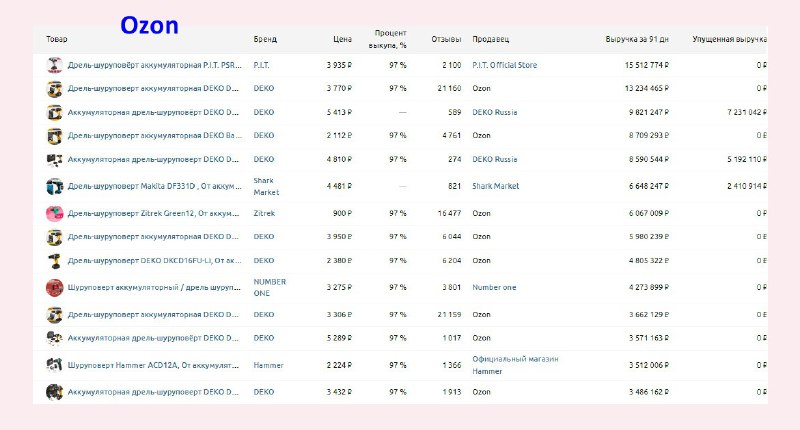Click lost revenue value 7 231 042 ₽
This screenshot has height=430, width=800.
point(747,112)
